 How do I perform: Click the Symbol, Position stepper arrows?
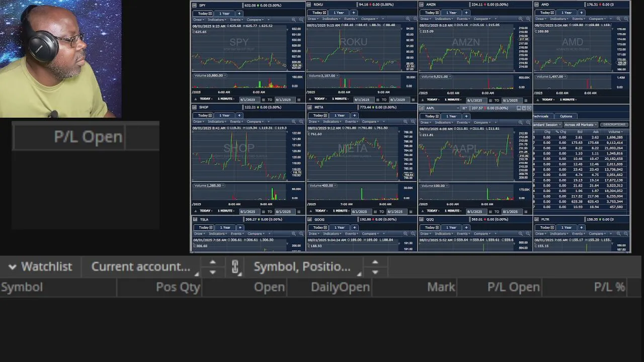click(375, 266)
